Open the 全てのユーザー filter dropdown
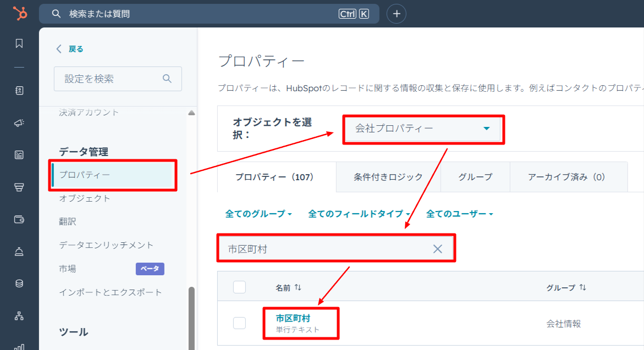Viewport: 644px width, 350px height. pyautogui.click(x=460, y=214)
